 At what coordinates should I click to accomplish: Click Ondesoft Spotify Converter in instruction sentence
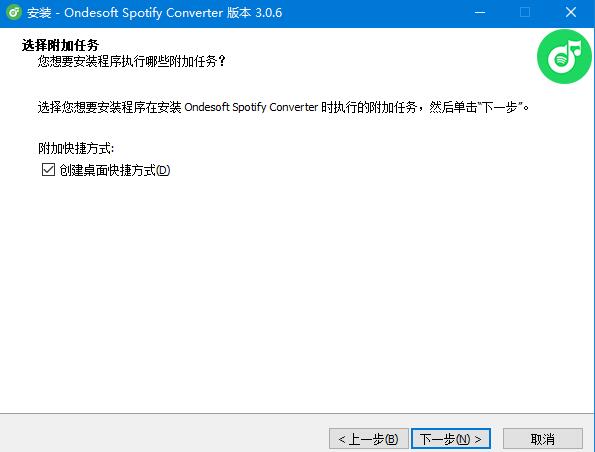click(251, 107)
